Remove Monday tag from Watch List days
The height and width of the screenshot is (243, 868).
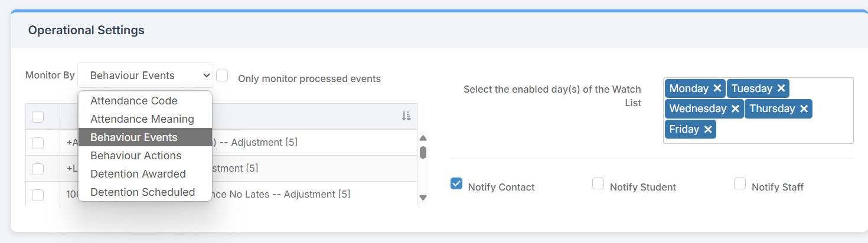click(x=717, y=88)
